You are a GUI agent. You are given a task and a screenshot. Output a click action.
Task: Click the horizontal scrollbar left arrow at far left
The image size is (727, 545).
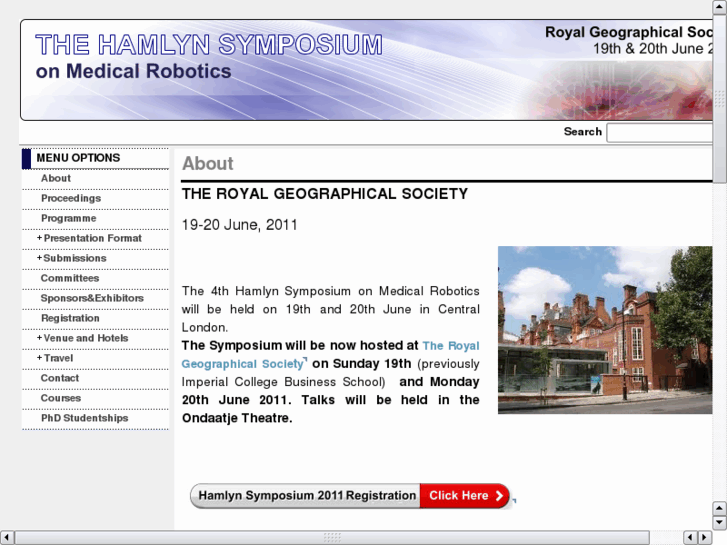pyautogui.click(x=6, y=537)
